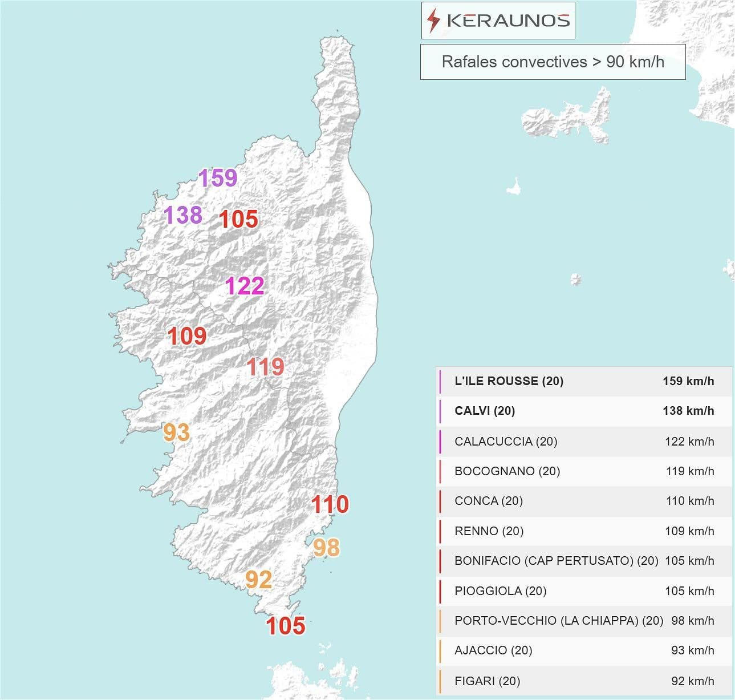This screenshot has height=700, width=735.
Task: Click the red 110 marker on southeast coast
Action: coord(330,504)
